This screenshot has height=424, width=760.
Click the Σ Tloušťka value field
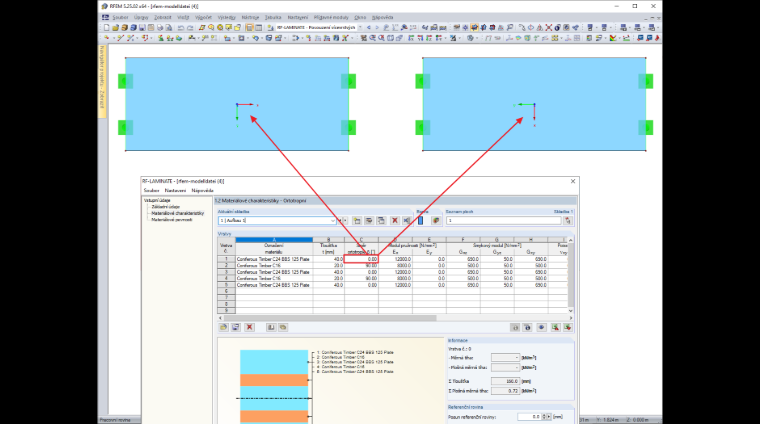(505, 381)
